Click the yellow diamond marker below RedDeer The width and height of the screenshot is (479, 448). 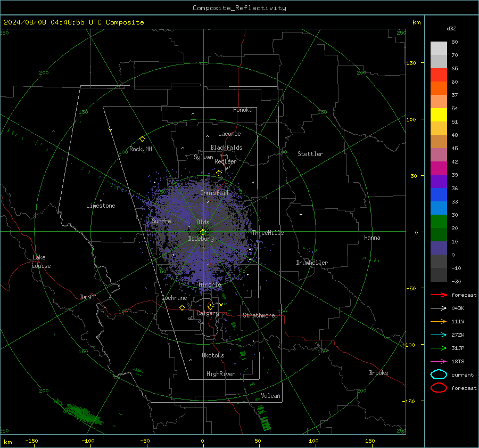point(219,173)
